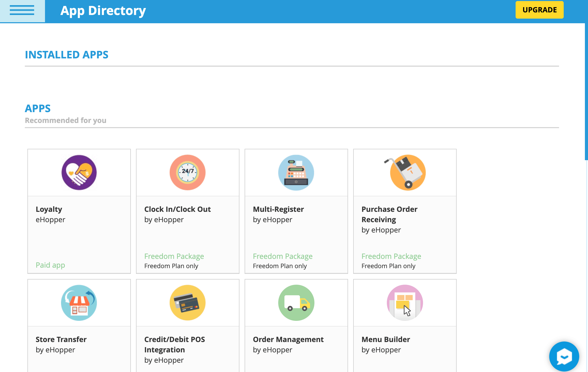Select the Menu Builder cursor icon
The image size is (588, 372).
click(x=405, y=303)
